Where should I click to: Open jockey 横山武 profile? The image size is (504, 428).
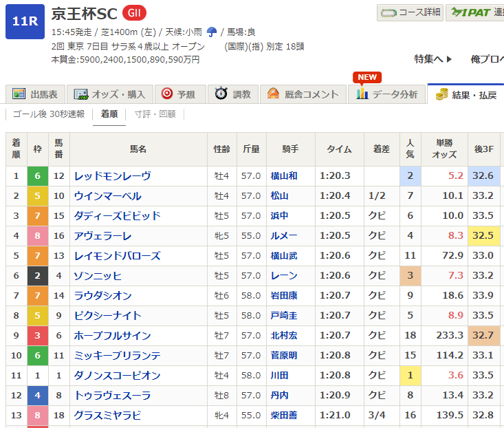click(284, 256)
